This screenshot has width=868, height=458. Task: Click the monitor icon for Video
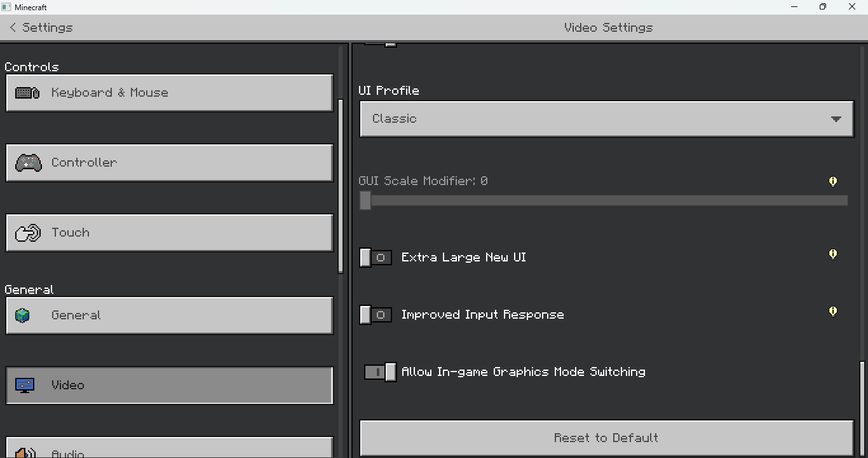click(x=25, y=385)
